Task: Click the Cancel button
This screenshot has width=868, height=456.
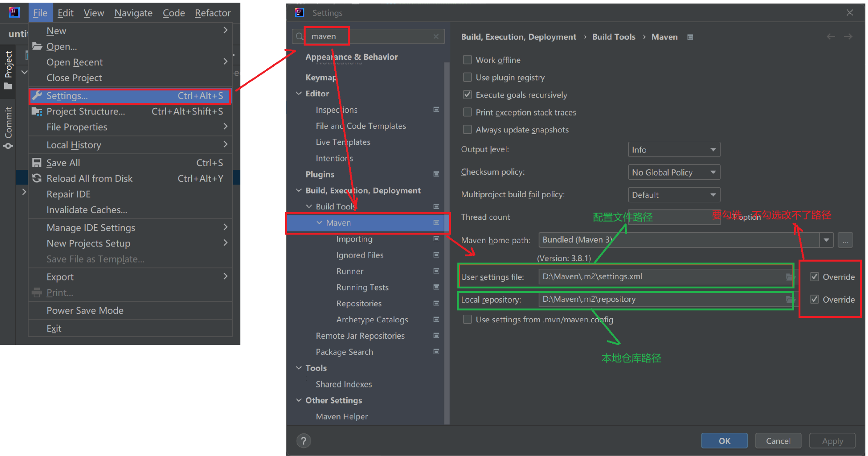Action: 778,441
